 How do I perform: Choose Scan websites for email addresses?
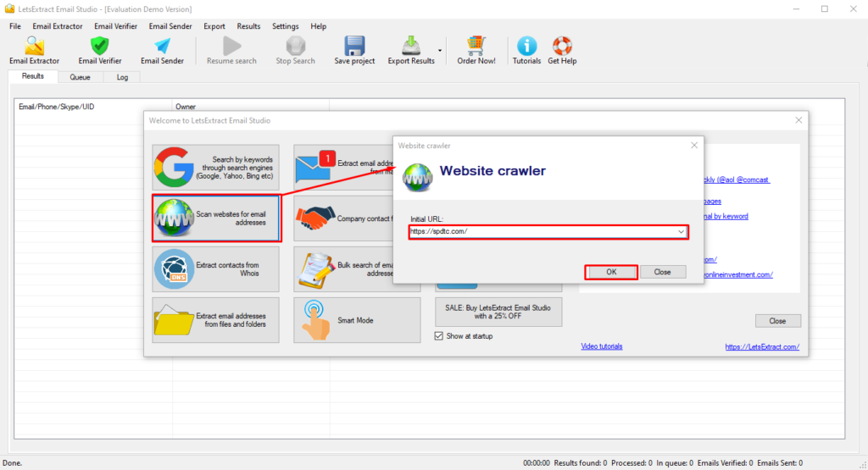216,218
